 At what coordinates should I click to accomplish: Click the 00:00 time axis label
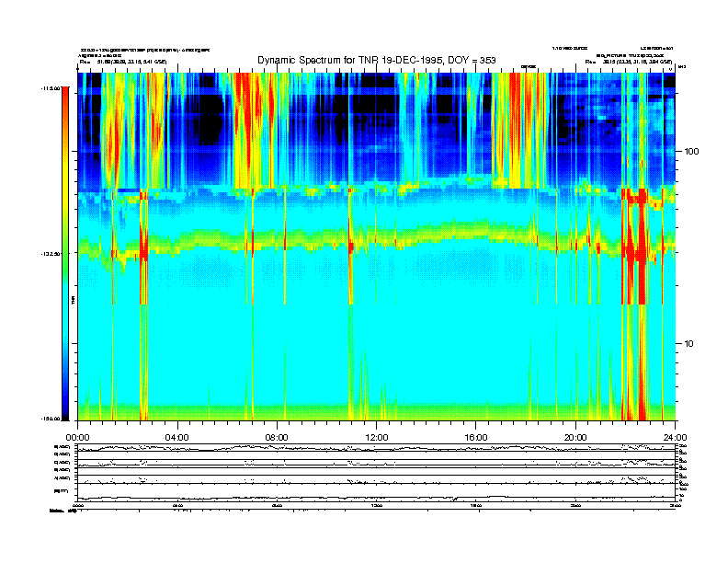[x=77, y=437]
